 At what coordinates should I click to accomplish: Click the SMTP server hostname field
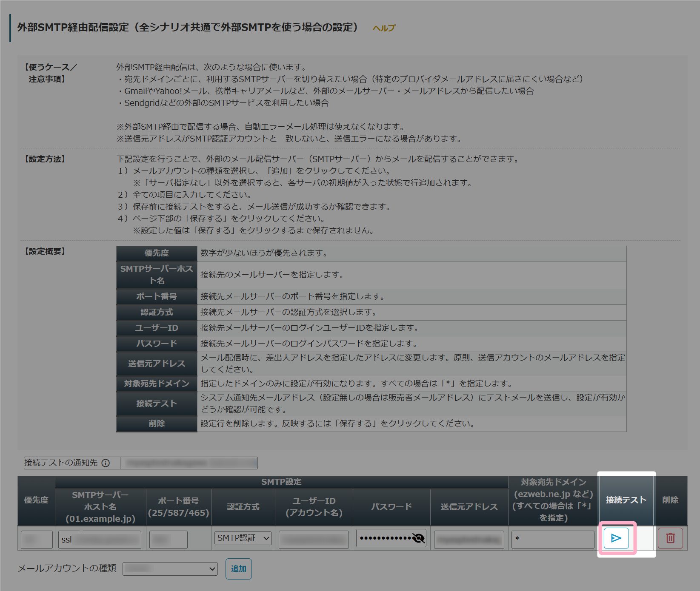coord(100,540)
